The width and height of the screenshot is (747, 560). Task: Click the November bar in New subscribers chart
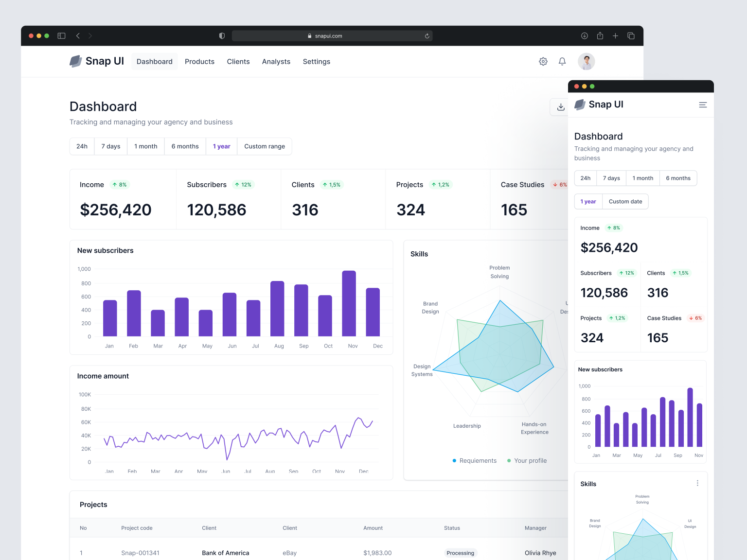tap(349, 304)
